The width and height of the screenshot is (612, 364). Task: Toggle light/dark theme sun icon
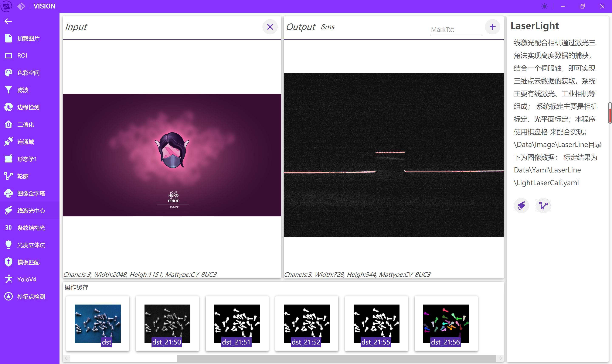pyautogui.click(x=544, y=6)
